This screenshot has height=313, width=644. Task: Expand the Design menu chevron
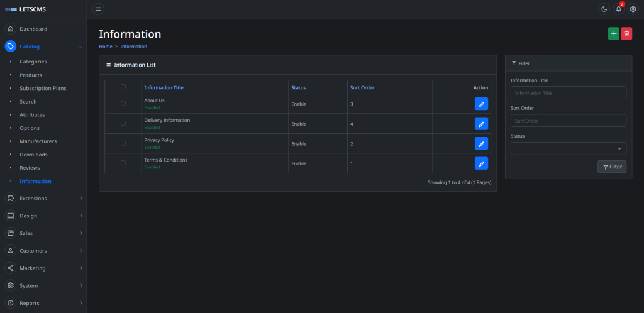tap(81, 216)
